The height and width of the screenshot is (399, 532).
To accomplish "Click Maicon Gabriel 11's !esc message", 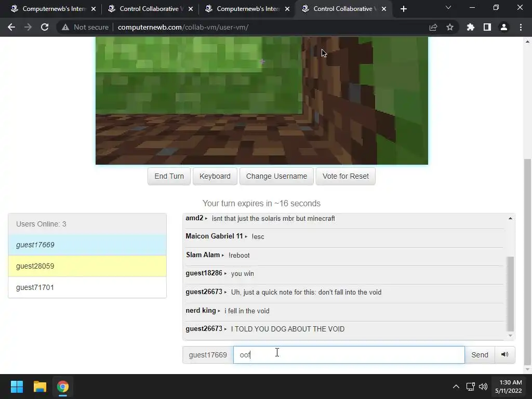I will [x=258, y=236].
